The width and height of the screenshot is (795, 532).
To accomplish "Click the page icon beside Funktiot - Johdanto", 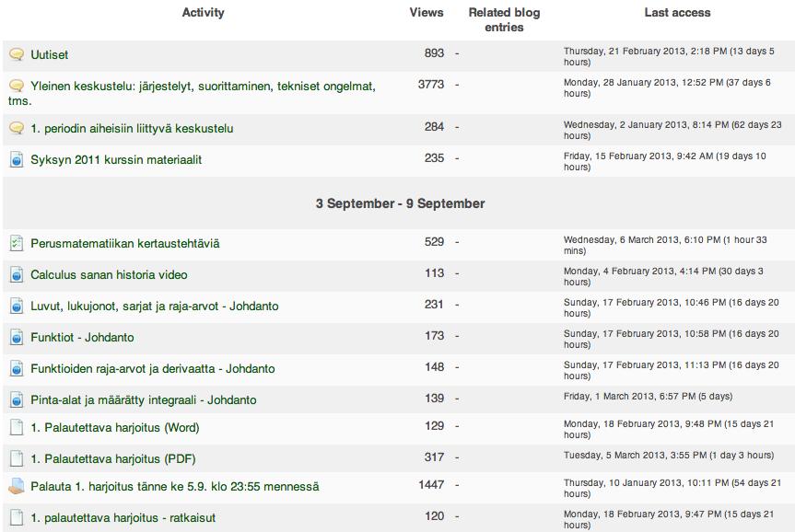I will 17,338.
